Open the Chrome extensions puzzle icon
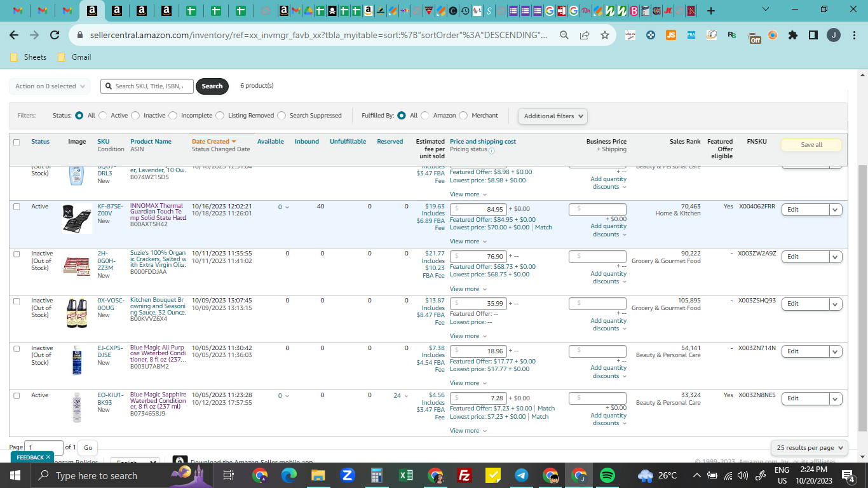Image resolution: width=868 pixels, height=488 pixels. pos(793,35)
